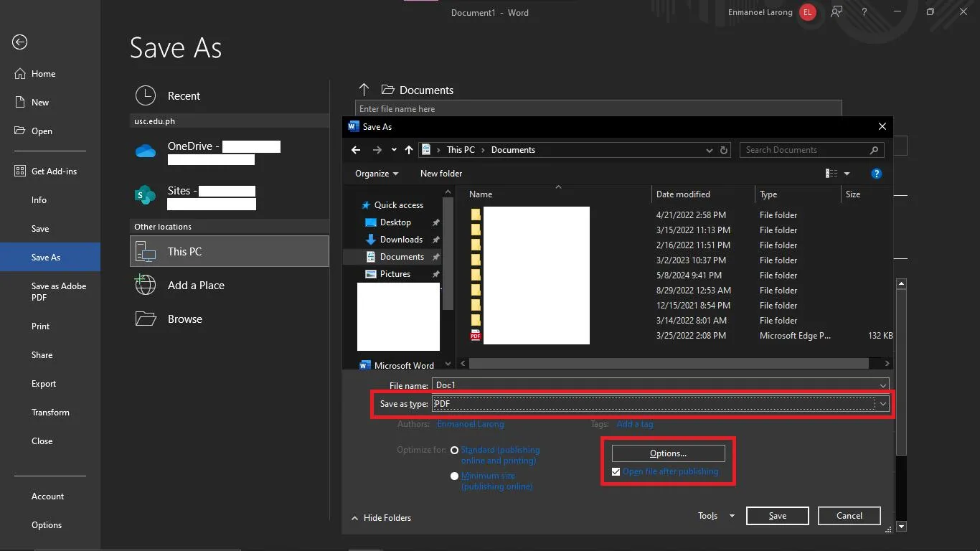Screen dimensions: 980x551
Task: Open the Tools dropdown
Action: click(715, 515)
